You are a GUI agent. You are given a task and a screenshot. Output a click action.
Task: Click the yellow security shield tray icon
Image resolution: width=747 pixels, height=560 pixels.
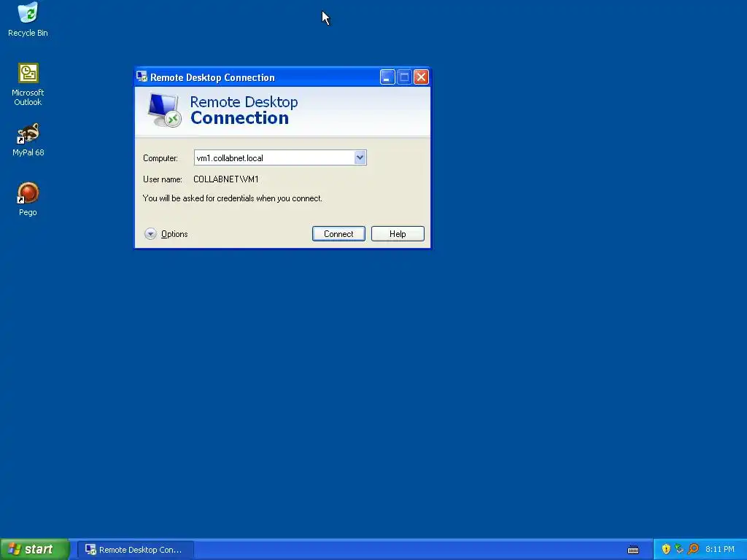coord(666,549)
